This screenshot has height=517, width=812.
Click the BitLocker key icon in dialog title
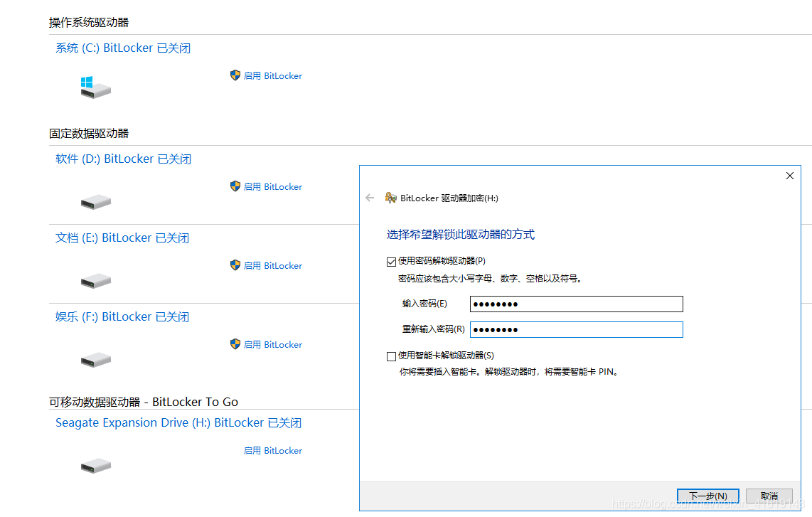click(x=390, y=198)
